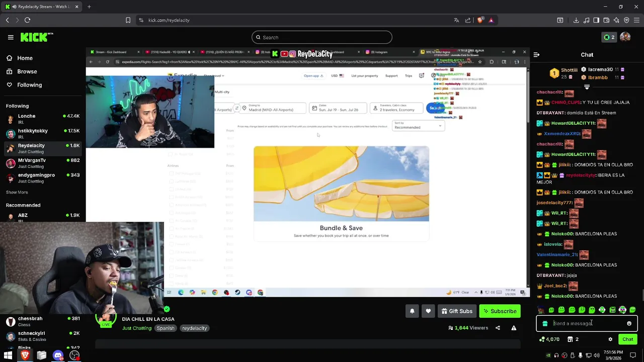Share the stream
644x362 pixels.
point(498,328)
